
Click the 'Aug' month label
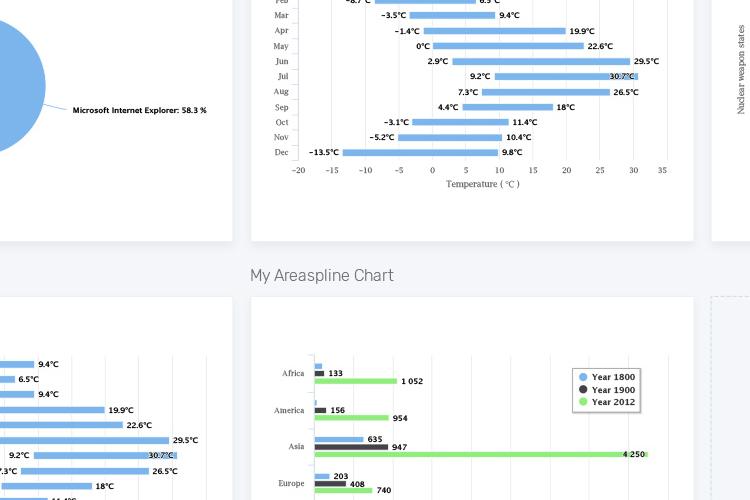(281, 91)
